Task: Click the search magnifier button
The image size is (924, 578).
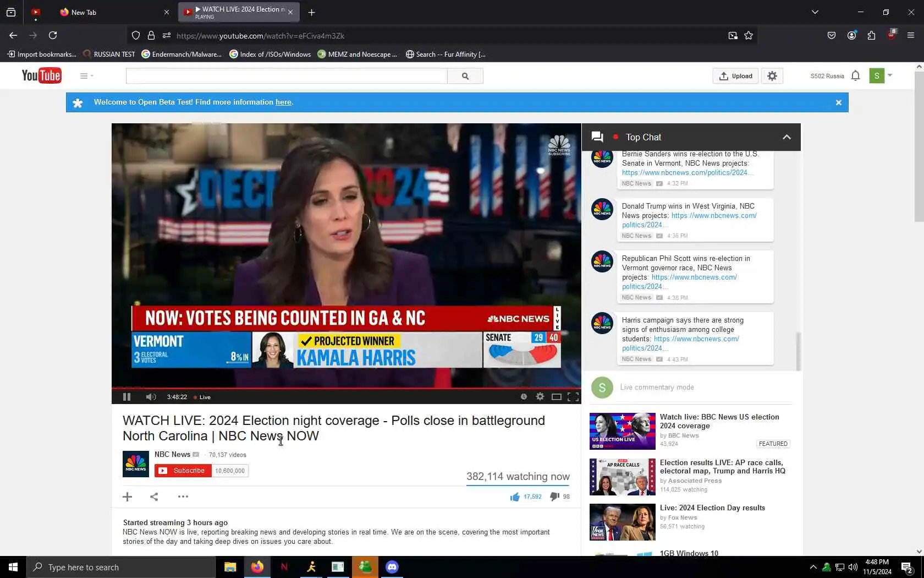Action: 465,76
